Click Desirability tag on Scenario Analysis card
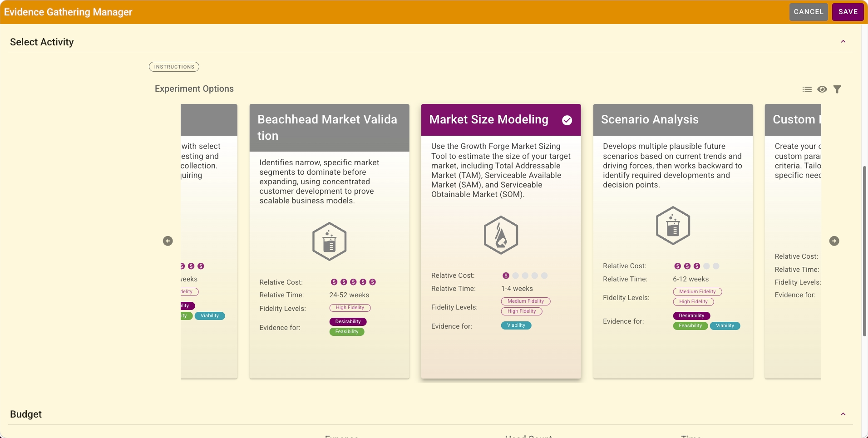The width and height of the screenshot is (868, 438). point(692,316)
